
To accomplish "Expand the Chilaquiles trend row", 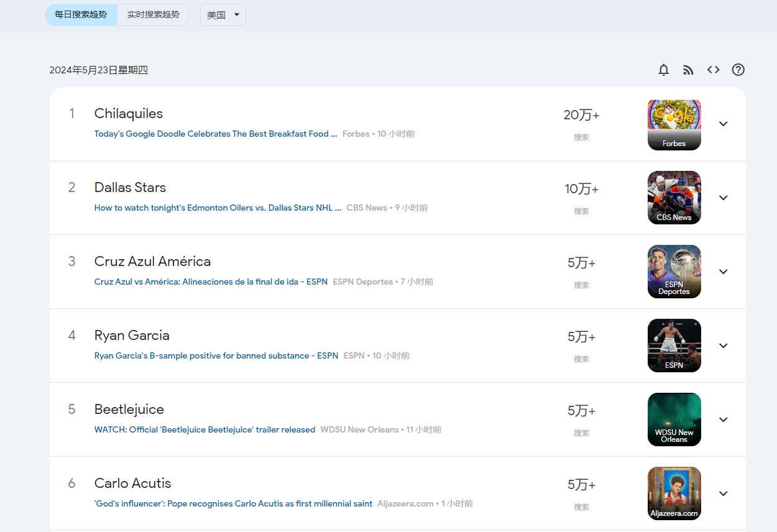I will [723, 124].
